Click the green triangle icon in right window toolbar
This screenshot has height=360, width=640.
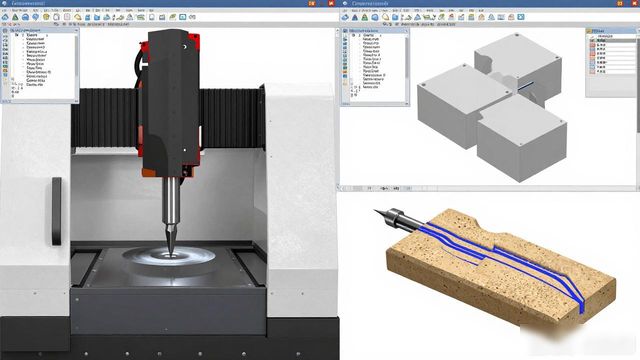[365, 17]
